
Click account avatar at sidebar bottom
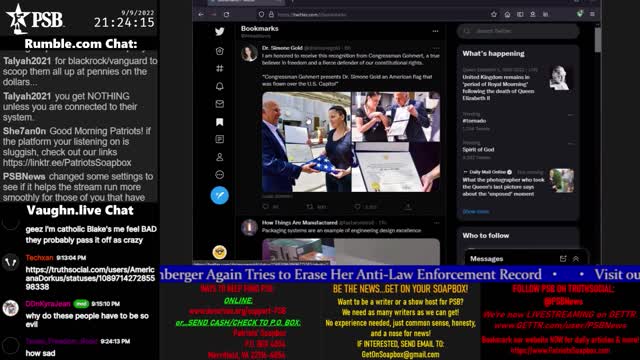[220, 252]
